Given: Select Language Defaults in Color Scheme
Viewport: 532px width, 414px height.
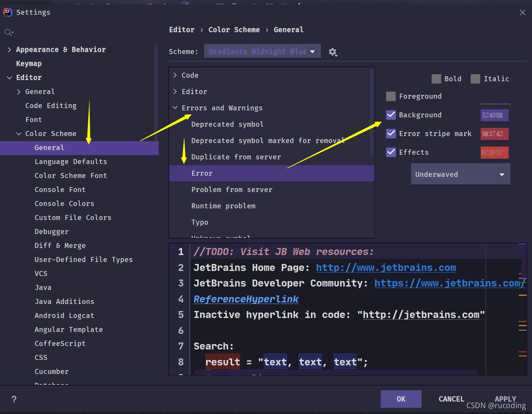Looking at the screenshot, I should 71,162.
